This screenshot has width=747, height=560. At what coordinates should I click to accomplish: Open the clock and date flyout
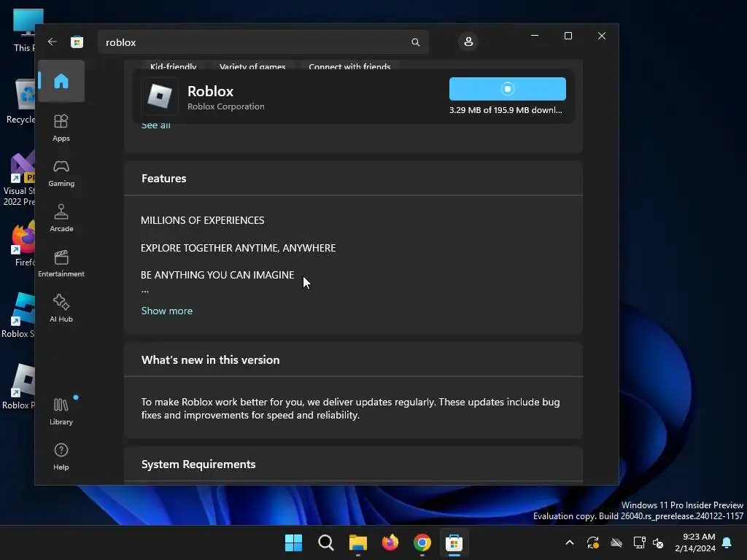tap(695, 542)
